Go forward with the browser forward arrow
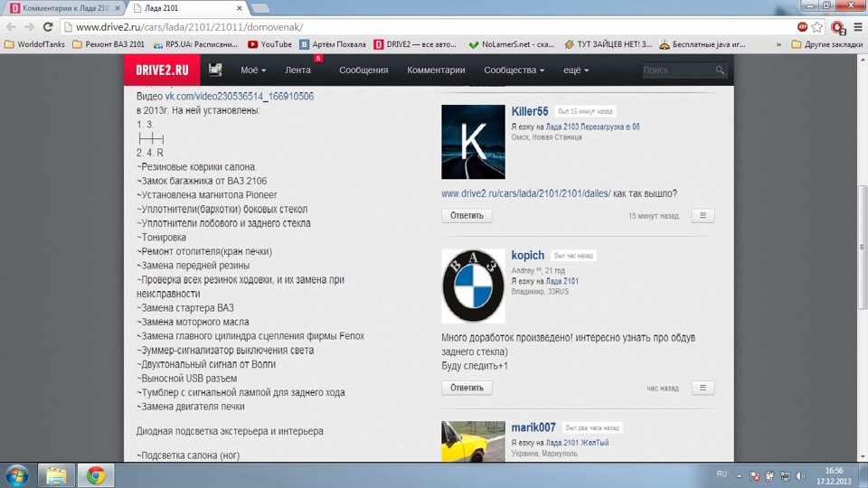 click(29, 26)
